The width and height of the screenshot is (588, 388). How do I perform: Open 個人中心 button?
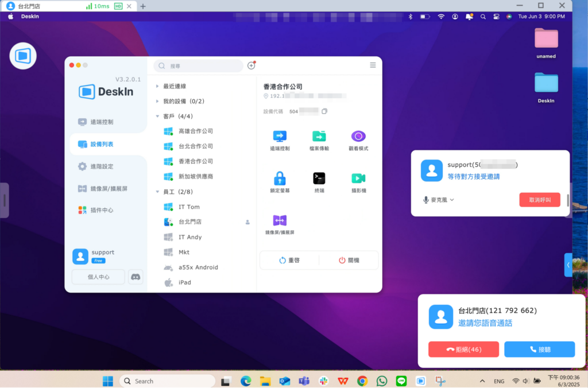click(x=98, y=277)
